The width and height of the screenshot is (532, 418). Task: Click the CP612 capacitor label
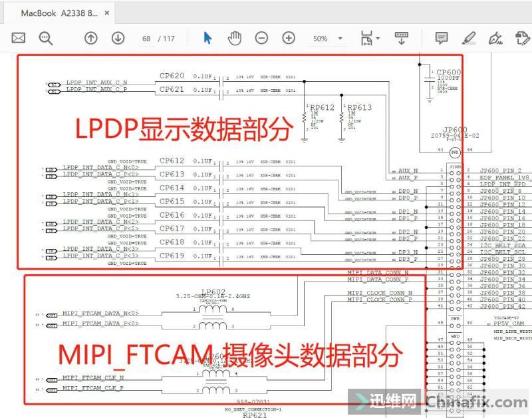tap(172, 160)
